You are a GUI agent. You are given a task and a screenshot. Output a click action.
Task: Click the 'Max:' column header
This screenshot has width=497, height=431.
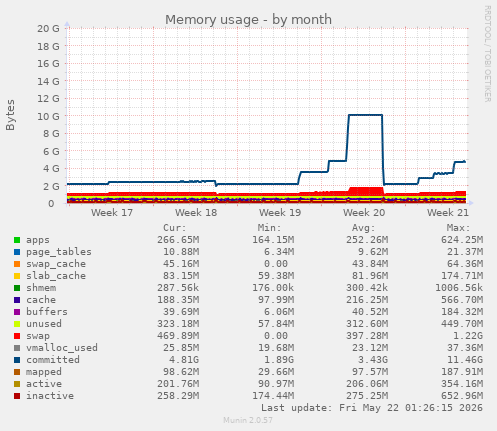pyautogui.click(x=458, y=228)
